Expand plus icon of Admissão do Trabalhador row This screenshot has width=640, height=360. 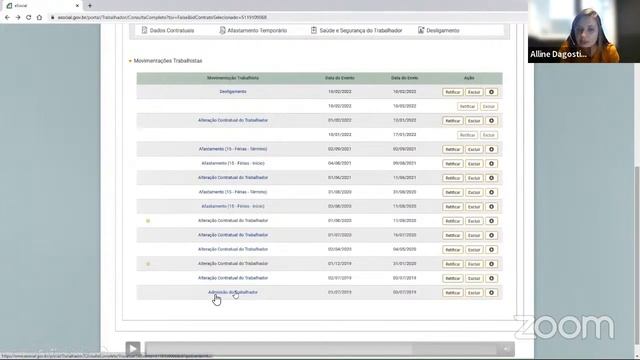coord(491,293)
